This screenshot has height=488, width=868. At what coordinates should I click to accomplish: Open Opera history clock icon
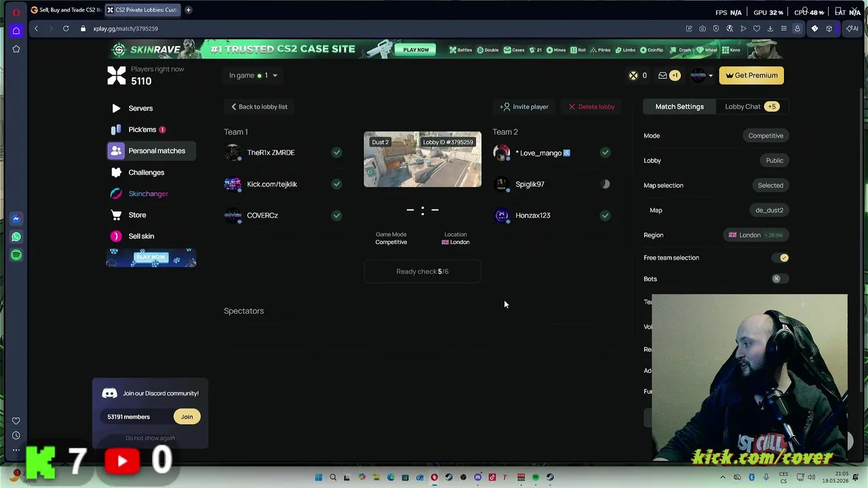point(16,435)
